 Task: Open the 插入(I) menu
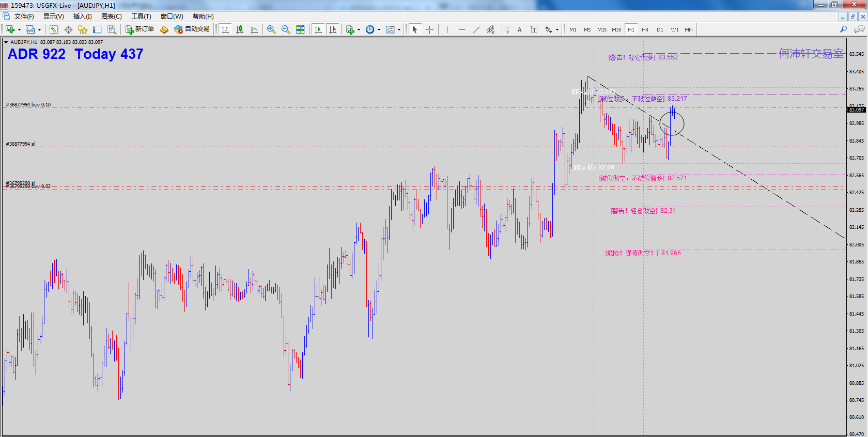(83, 17)
